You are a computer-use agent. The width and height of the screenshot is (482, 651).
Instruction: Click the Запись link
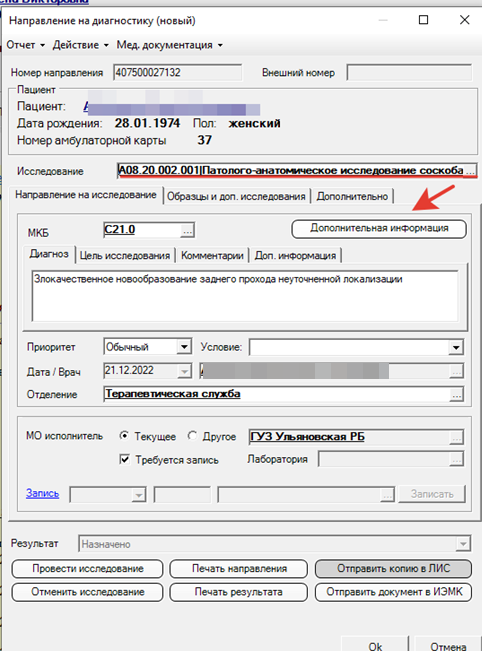point(42,493)
